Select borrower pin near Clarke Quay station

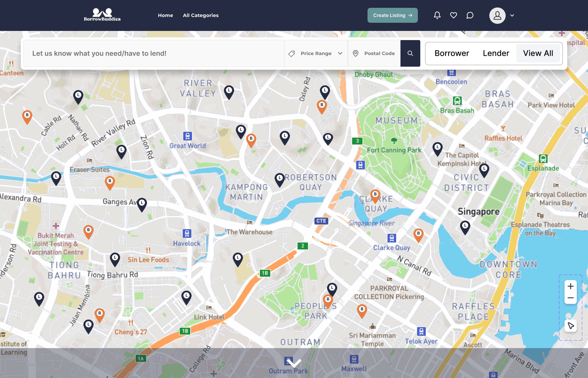click(419, 235)
